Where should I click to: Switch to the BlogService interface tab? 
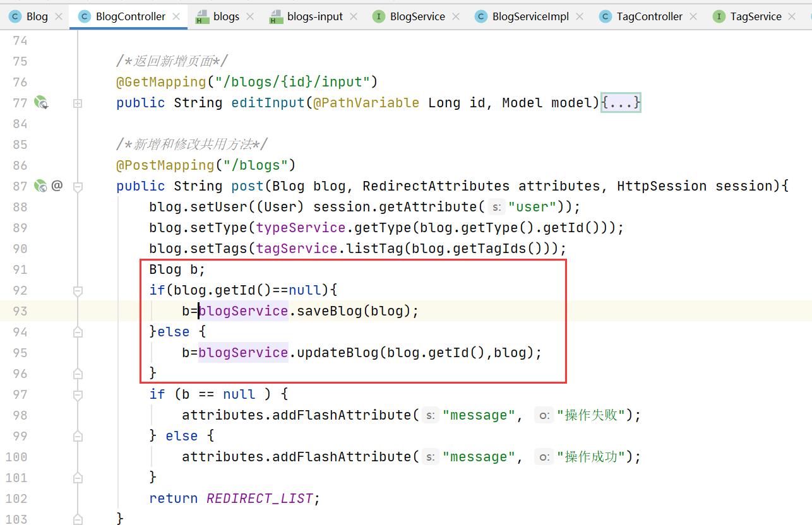coord(417,16)
